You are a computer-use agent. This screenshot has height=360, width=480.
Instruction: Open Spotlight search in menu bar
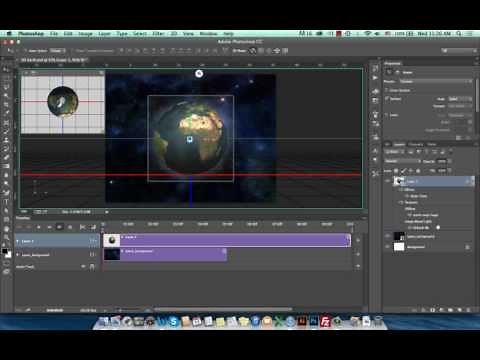tap(459, 34)
